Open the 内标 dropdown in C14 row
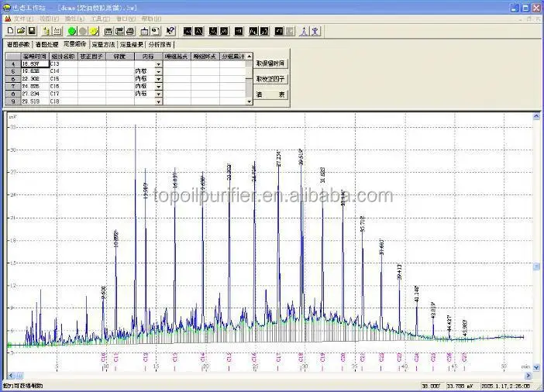The image size is (544, 392). coord(159,71)
